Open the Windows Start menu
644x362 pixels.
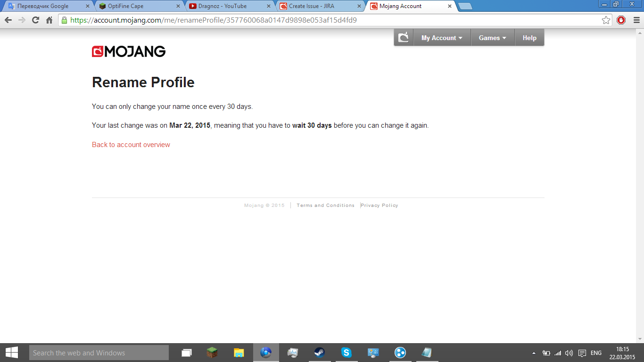pos(12,353)
